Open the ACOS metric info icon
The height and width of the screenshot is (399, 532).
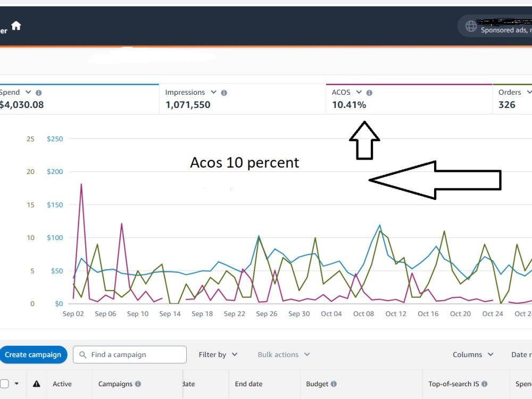[x=369, y=93]
